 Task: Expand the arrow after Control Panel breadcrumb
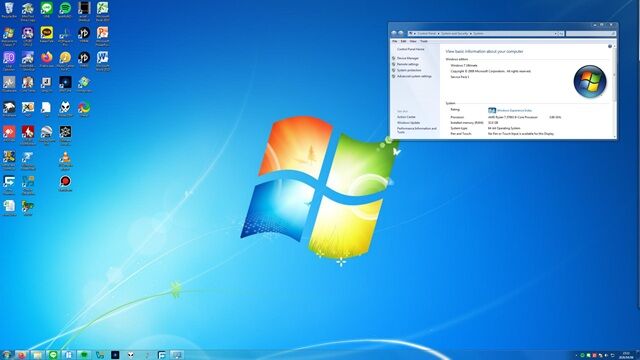coord(438,33)
